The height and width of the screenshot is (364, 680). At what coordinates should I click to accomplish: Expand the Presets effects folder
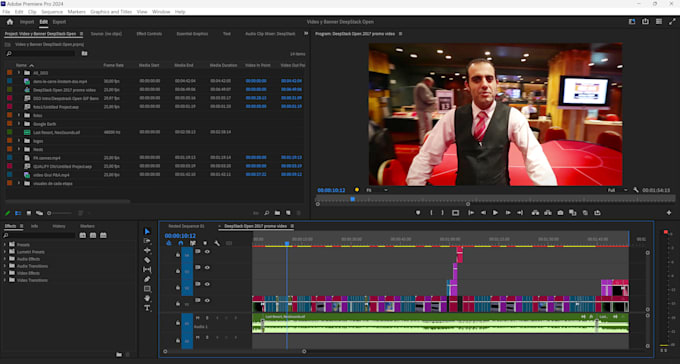click(5, 245)
